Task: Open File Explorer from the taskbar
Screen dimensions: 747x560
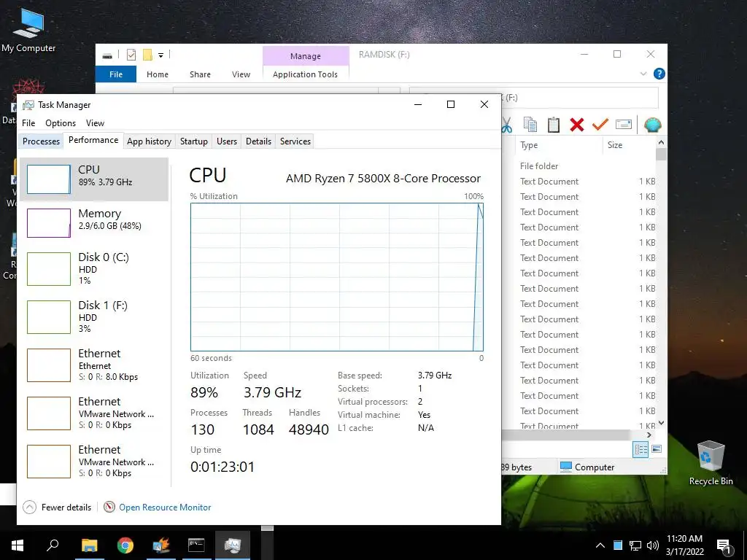Action: [x=89, y=545]
